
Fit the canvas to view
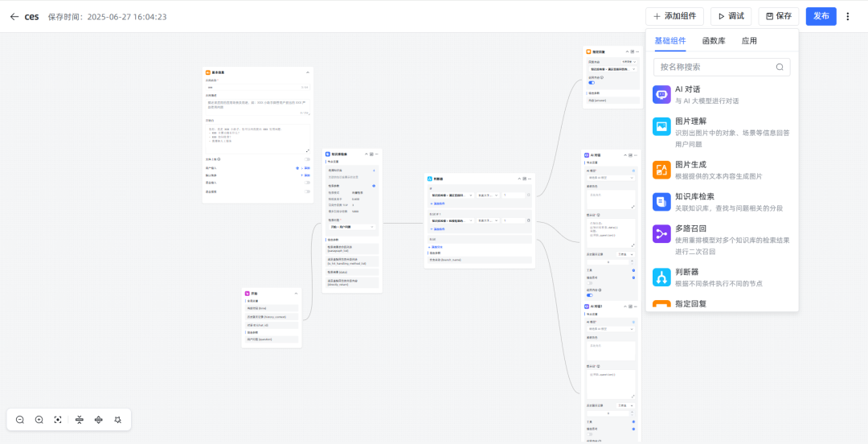58,420
